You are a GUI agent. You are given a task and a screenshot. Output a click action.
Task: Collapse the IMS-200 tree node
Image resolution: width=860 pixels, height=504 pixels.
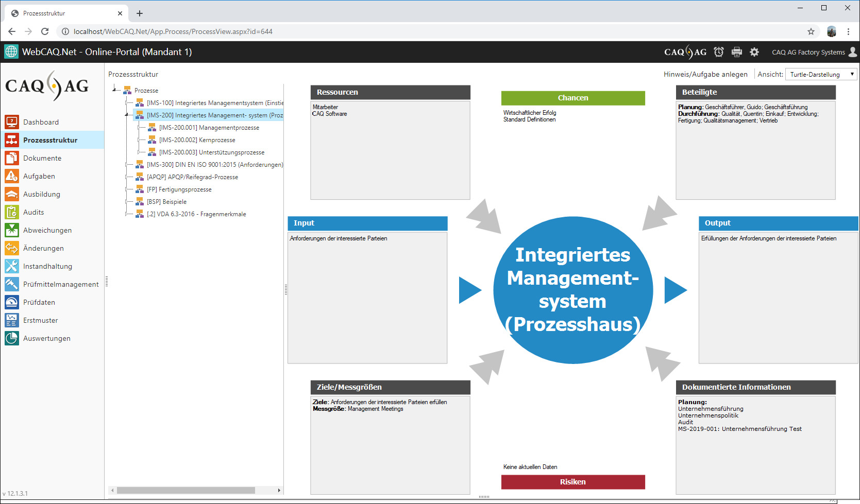[x=127, y=115]
